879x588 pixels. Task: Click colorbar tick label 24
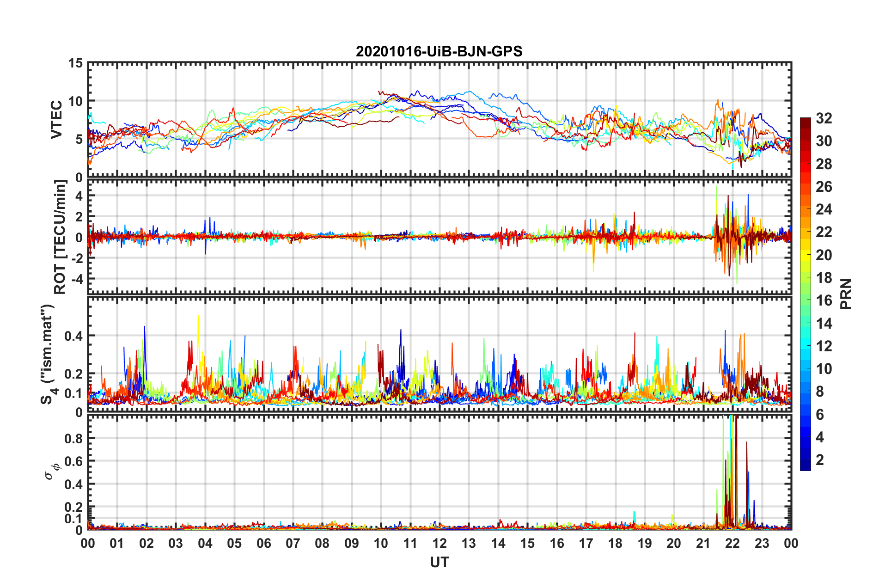(824, 209)
